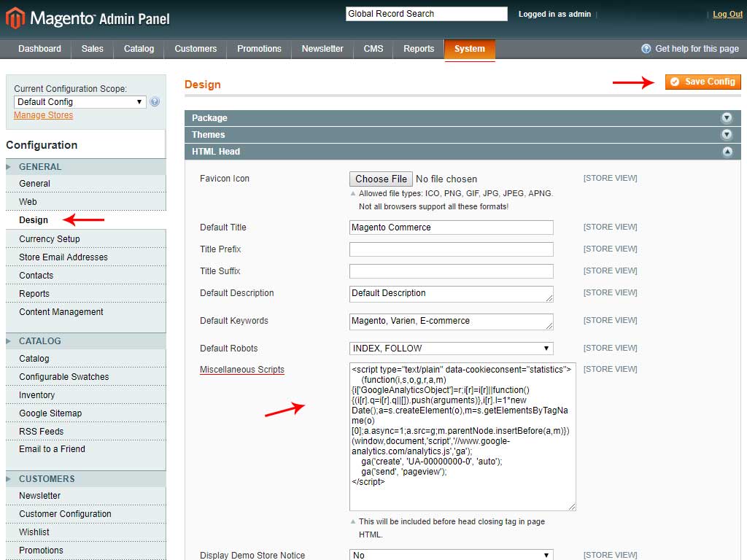Click the Miscellaneous Scripts label link
The height and width of the screenshot is (560, 747).
coord(242,370)
